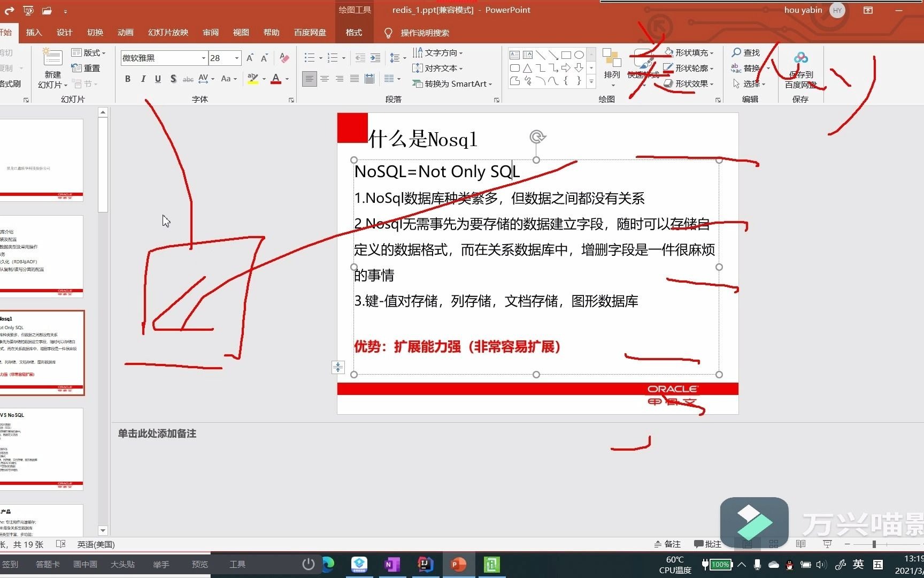Toggle Strikethrough text button

point(188,79)
